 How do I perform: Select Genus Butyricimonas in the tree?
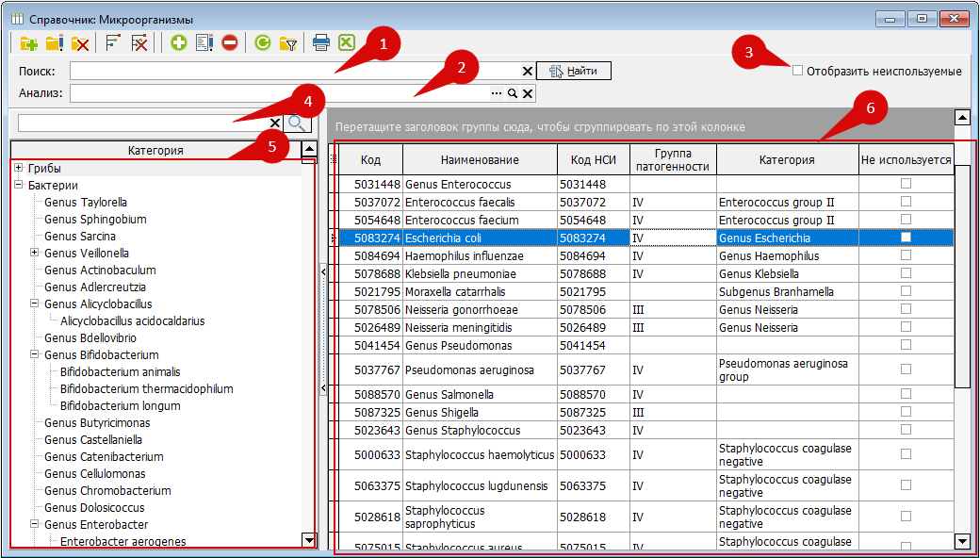(x=97, y=422)
